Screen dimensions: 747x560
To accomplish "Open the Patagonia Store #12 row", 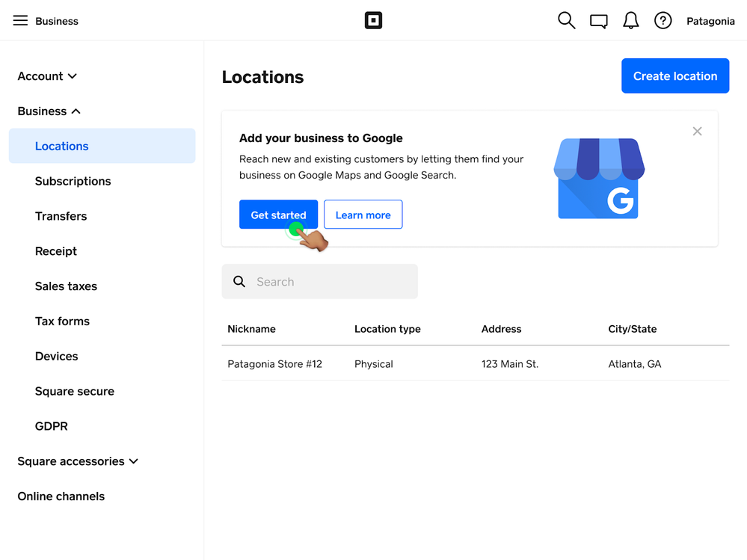I will (274, 364).
